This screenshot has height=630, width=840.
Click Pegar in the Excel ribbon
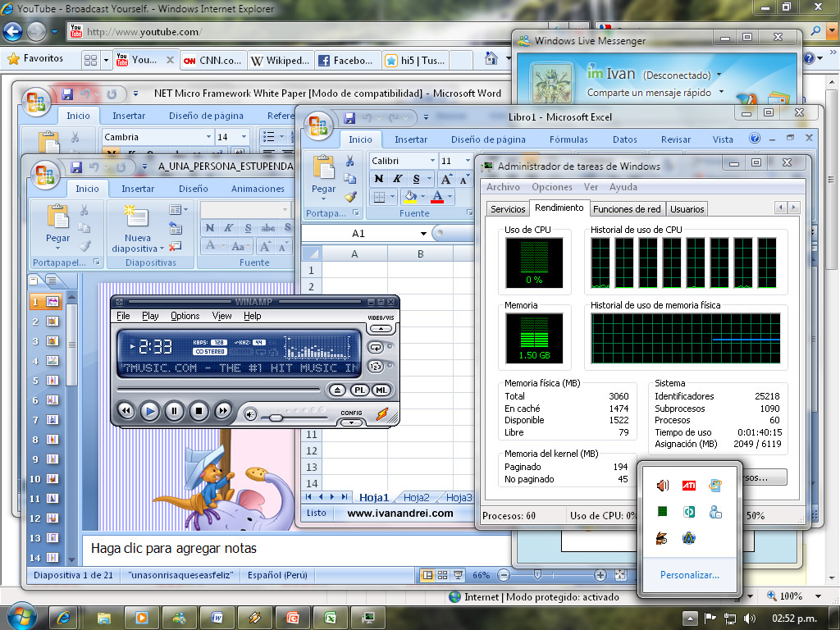(323, 177)
